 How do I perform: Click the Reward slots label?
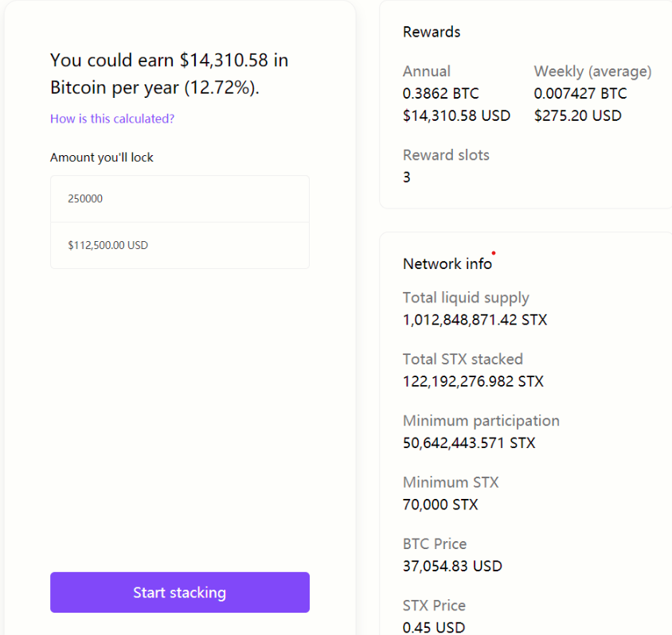(x=446, y=155)
